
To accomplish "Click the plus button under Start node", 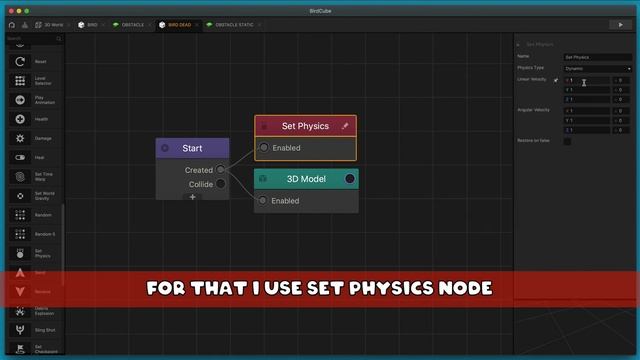I will 193,197.
